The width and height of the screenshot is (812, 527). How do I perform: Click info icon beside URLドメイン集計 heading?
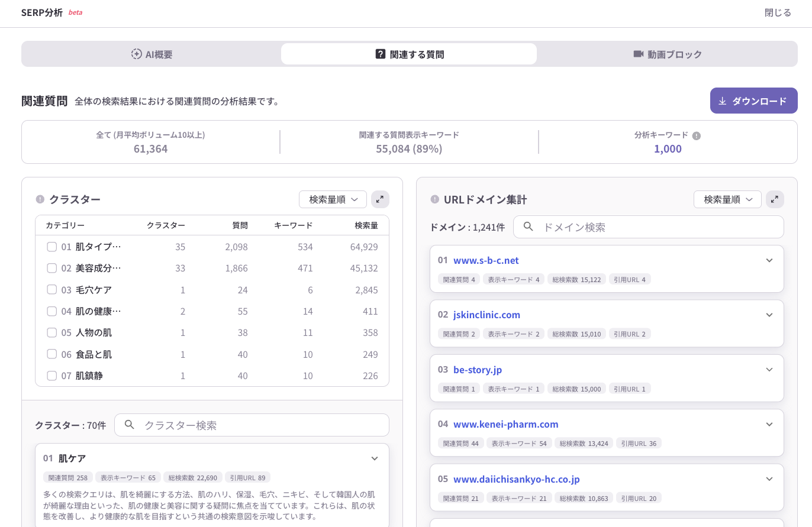[x=435, y=199]
